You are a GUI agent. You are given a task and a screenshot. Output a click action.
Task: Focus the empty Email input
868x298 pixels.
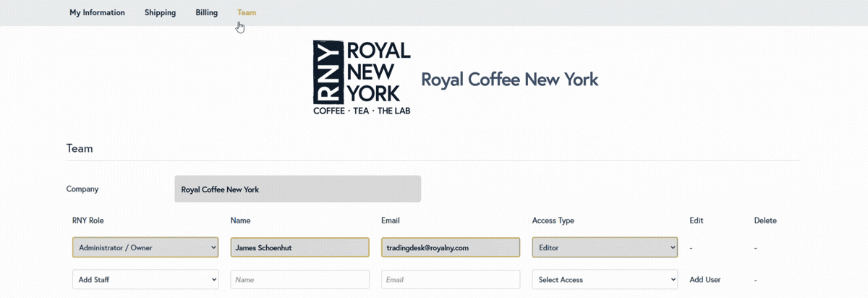(451, 279)
